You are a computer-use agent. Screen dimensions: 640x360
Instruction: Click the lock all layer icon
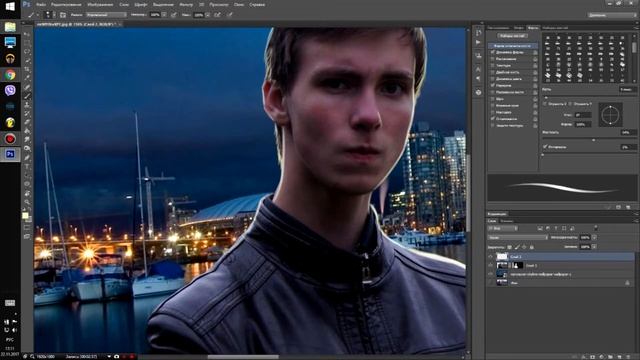coord(532,247)
